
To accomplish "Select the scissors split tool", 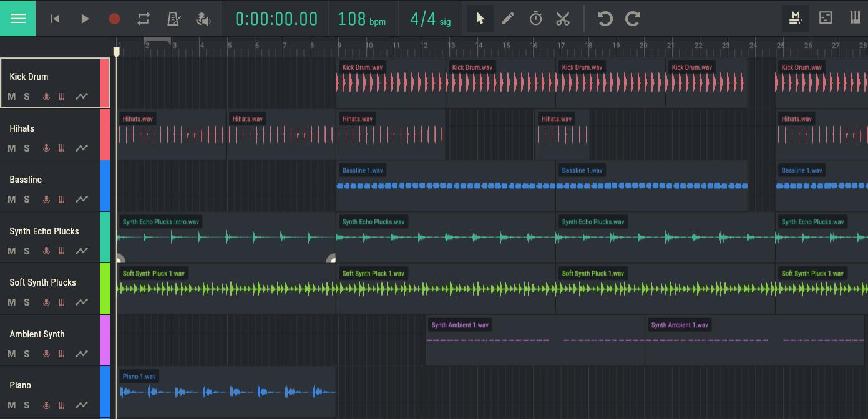I will (x=563, y=19).
